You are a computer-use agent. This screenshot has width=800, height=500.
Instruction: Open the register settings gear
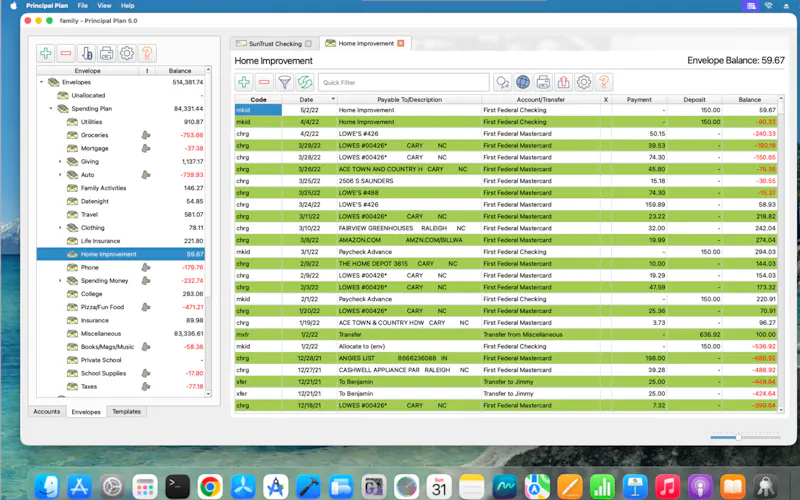[584, 82]
